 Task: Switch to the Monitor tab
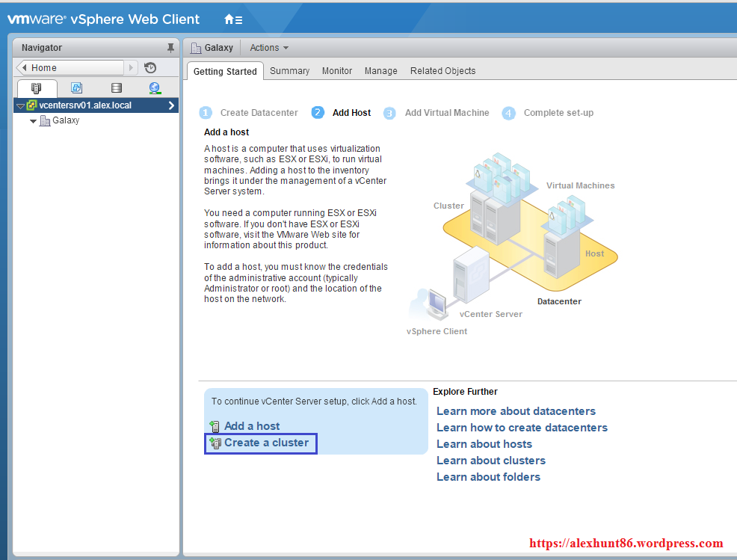tap(337, 71)
